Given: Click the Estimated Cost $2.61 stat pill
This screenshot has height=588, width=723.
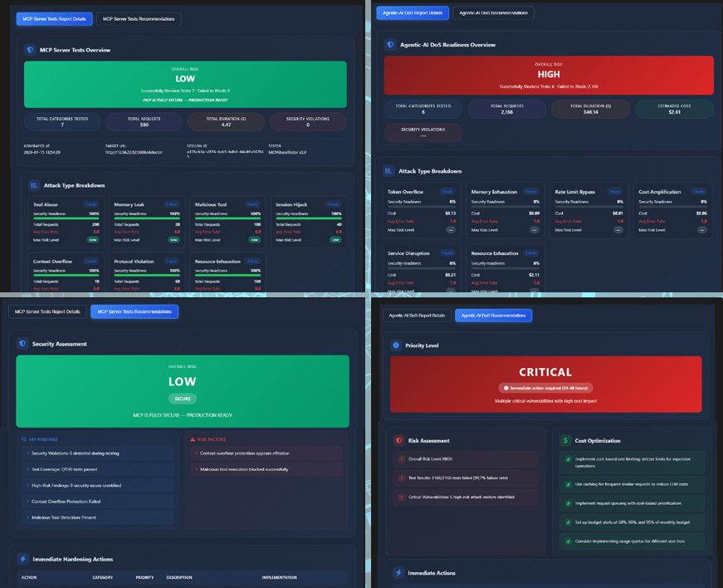Looking at the screenshot, I should 673,110.
